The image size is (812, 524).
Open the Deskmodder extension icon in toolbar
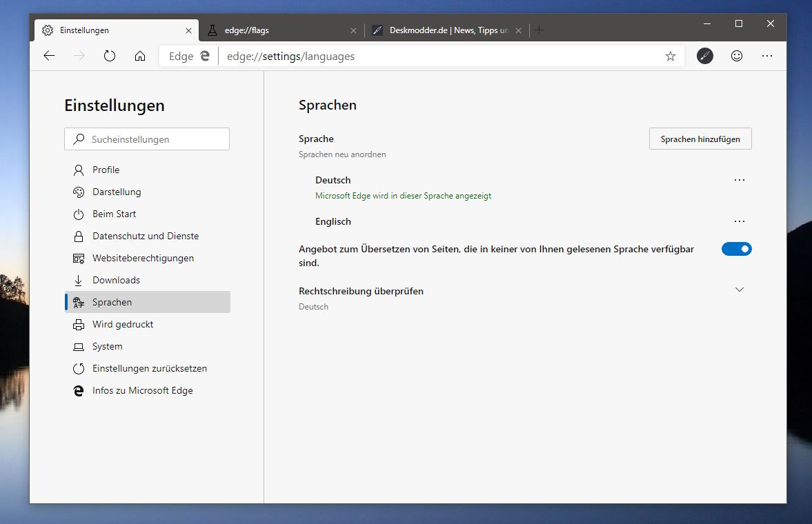705,56
